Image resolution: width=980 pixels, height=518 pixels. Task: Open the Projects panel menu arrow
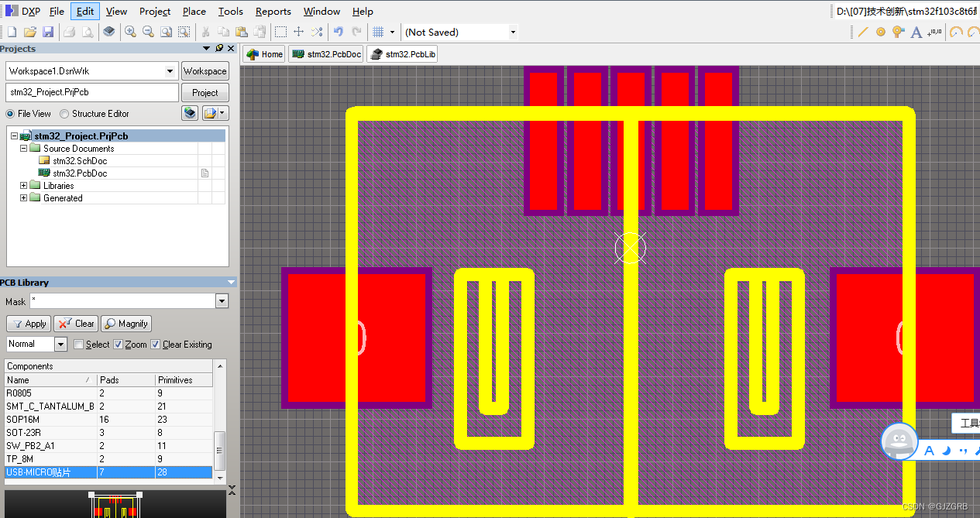206,48
